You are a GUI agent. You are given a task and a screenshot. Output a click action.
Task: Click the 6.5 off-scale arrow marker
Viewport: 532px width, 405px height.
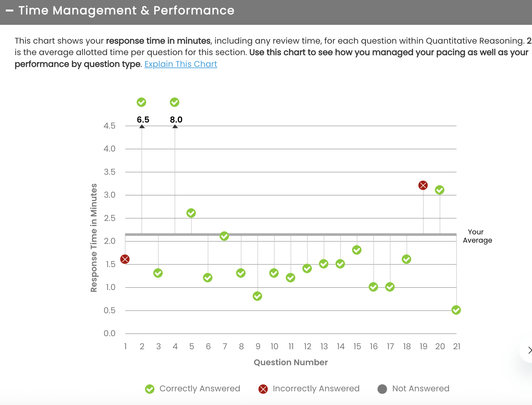[142, 126]
